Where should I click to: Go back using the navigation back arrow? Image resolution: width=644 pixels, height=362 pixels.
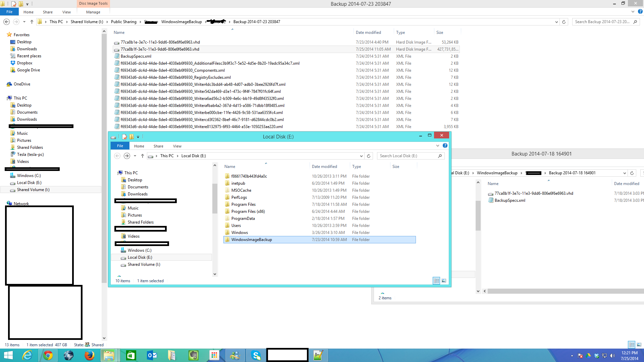pos(117,156)
